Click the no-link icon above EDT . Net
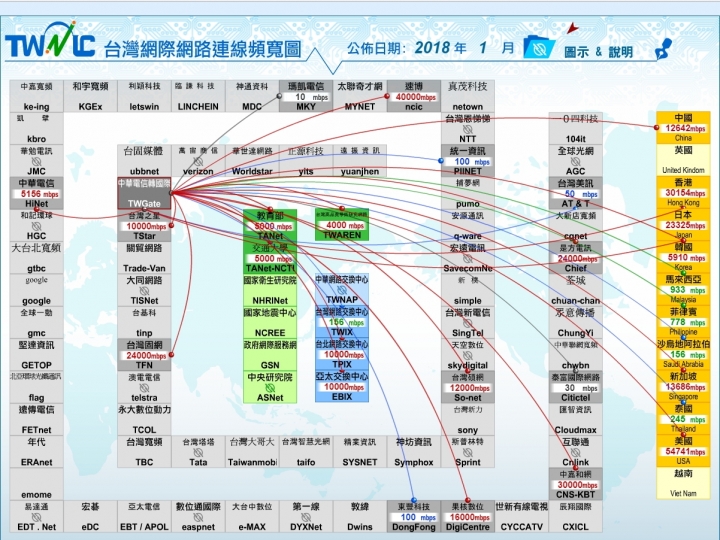 [x=36, y=517]
